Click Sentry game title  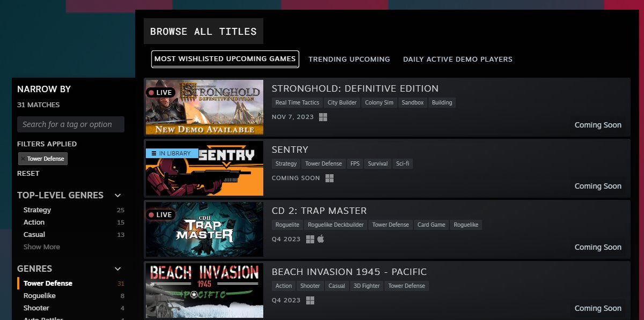pyautogui.click(x=290, y=150)
